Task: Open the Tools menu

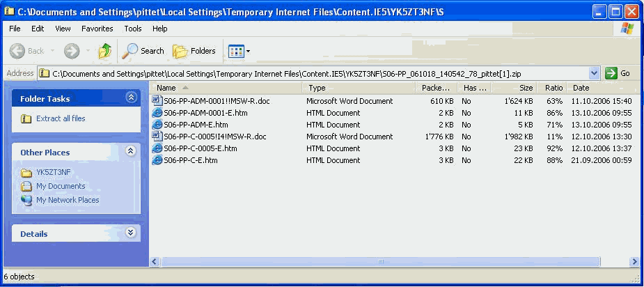Action: 133,29
